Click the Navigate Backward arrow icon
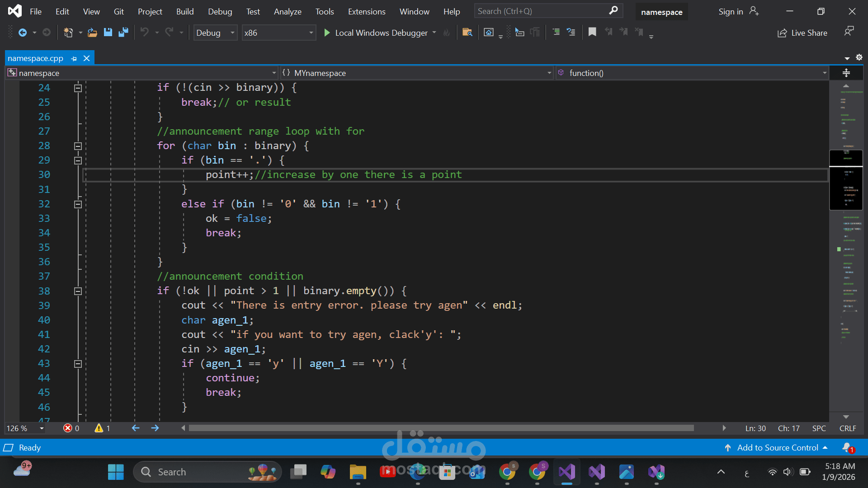The width and height of the screenshot is (868, 488). pyautogui.click(x=22, y=33)
